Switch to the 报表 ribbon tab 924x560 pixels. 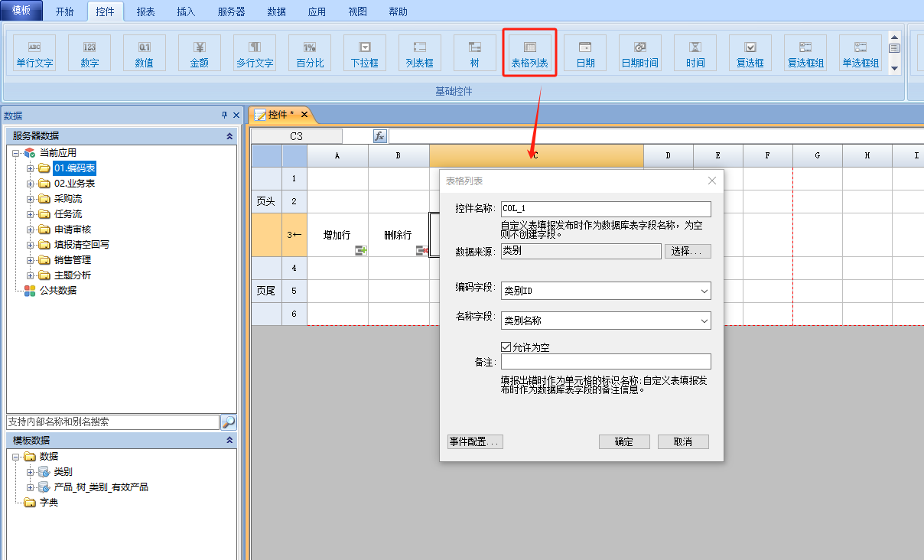click(145, 11)
